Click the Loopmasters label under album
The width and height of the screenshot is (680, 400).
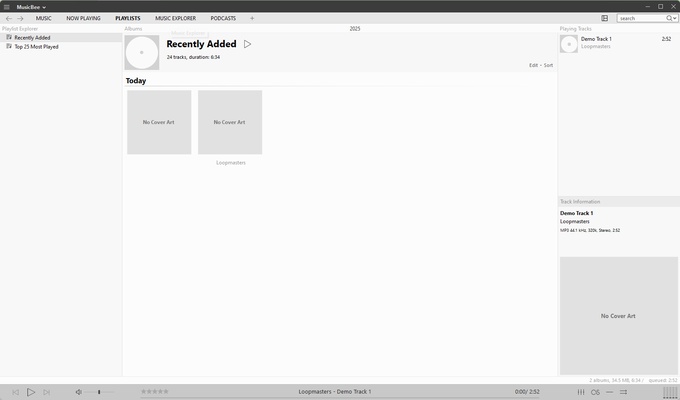[231, 163]
